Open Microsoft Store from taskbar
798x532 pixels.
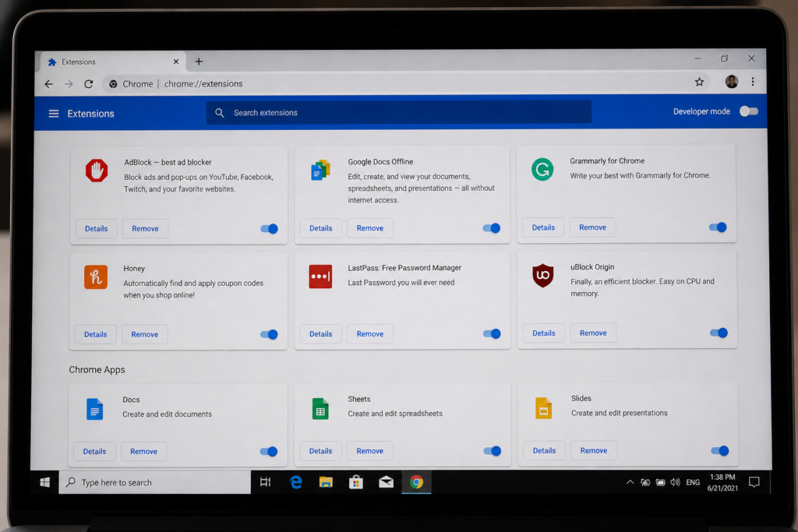coord(355,482)
